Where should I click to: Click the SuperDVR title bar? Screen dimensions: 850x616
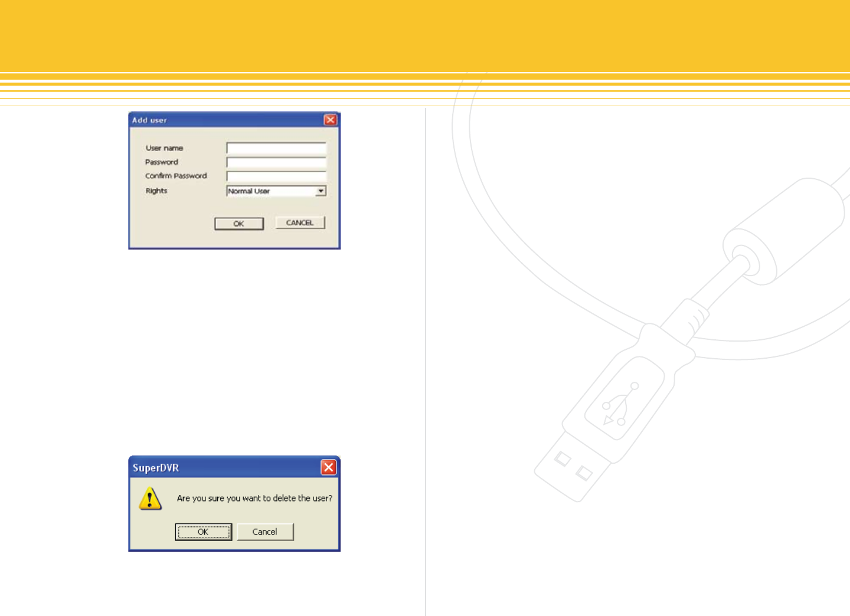234,467
